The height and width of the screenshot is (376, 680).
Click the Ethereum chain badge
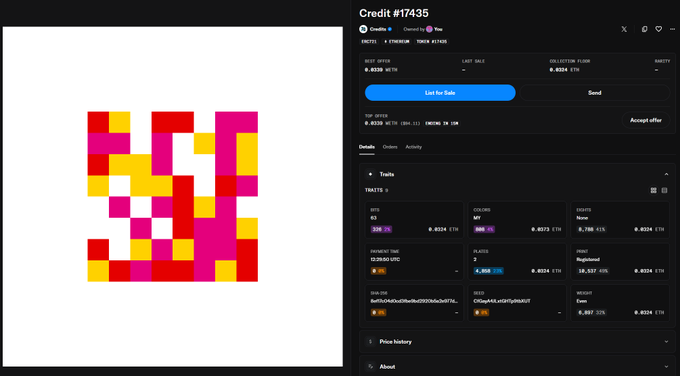(x=396, y=42)
